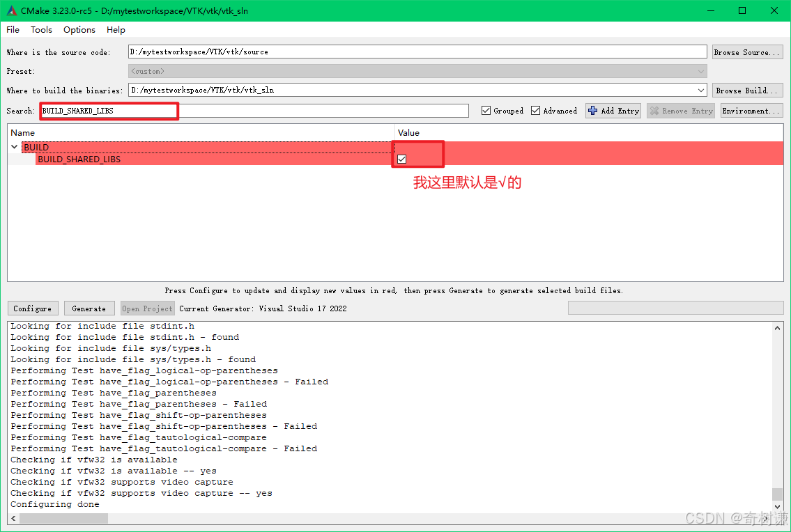The width and height of the screenshot is (791, 532).
Task: Select the BUILD_SHARED_LIBS row name
Action: coord(79,159)
